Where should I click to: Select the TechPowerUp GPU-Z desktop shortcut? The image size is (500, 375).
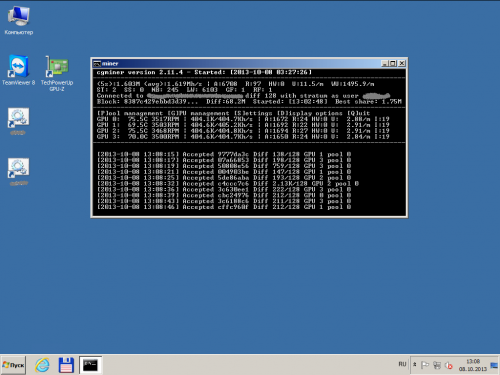pos(57,73)
